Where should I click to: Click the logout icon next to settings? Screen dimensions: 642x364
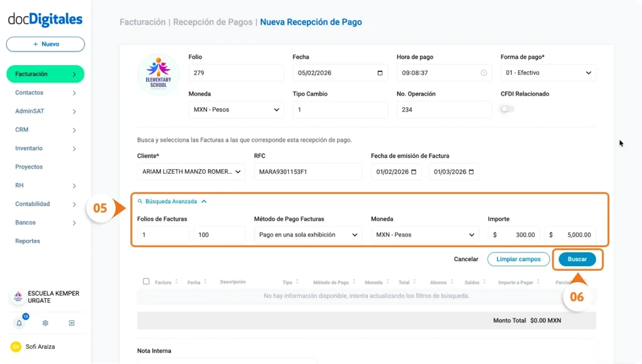[x=71, y=323]
